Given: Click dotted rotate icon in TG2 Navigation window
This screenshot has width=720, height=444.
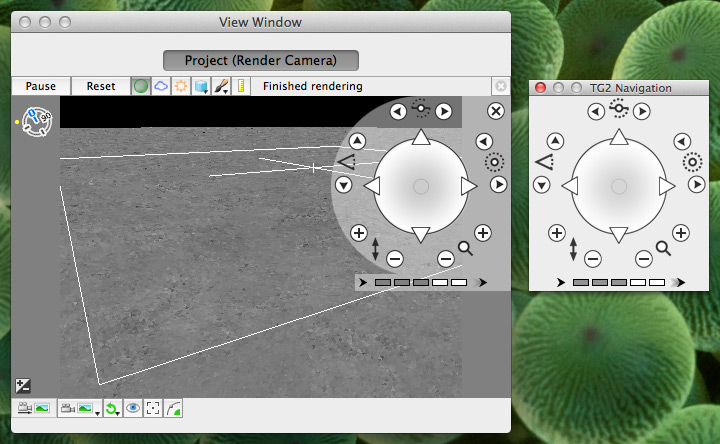Looking at the screenshot, I should click(692, 162).
